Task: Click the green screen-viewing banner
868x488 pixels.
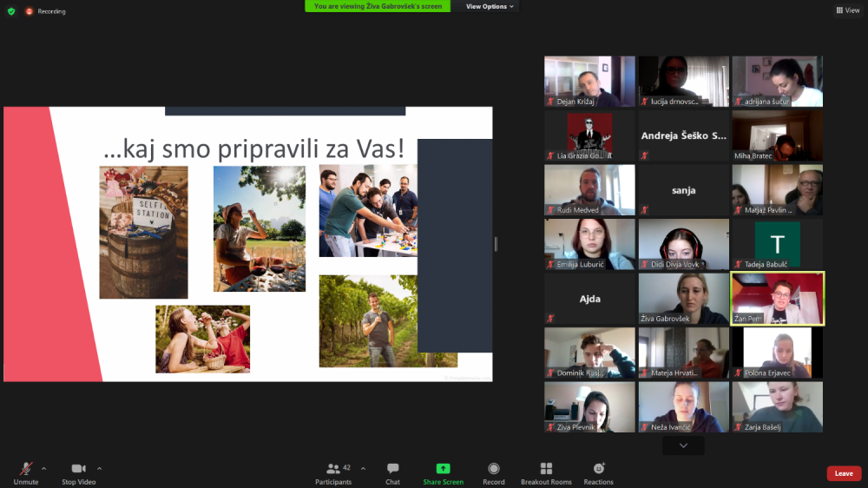Action: (378, 6)
